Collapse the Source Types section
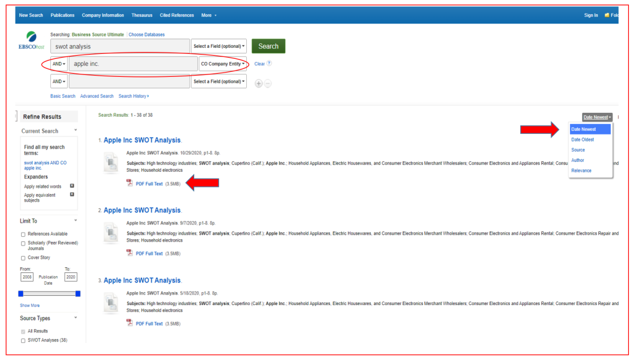 (75, 318)
